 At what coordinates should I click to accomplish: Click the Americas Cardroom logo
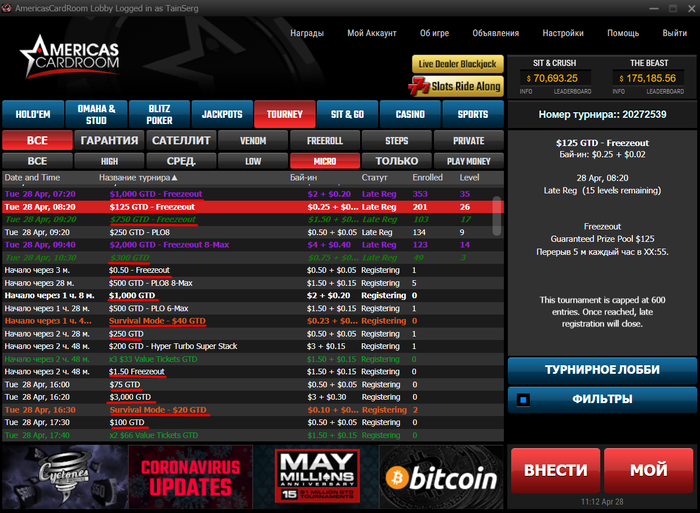(x=70, y=56)
